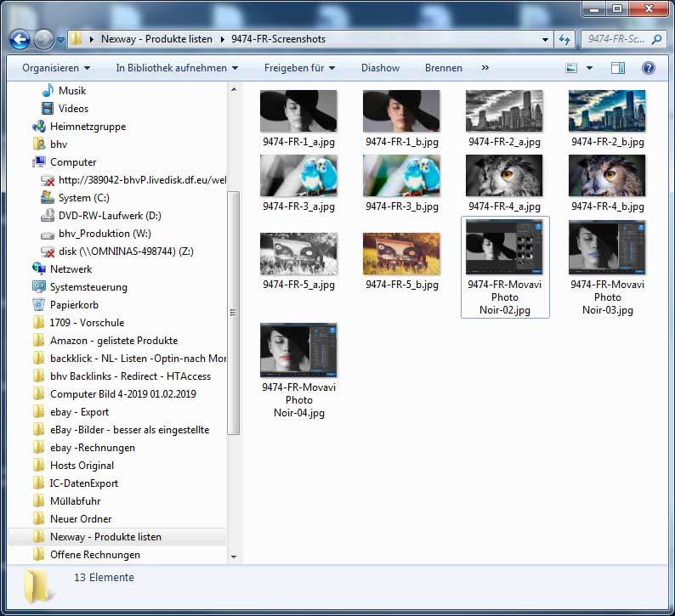675x616 pixels.
Task: Click the navigation pane scrollbar thumb
Action: [233, 313]
